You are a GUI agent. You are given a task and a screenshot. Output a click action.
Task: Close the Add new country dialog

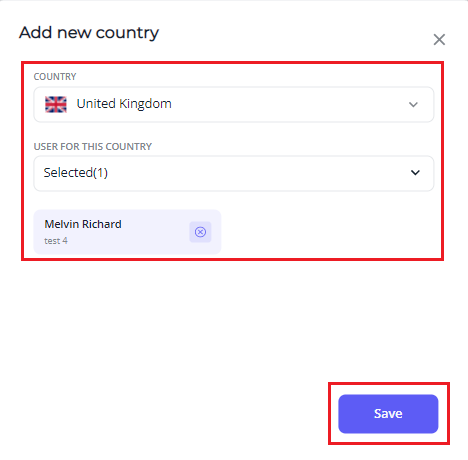point(439,40)
